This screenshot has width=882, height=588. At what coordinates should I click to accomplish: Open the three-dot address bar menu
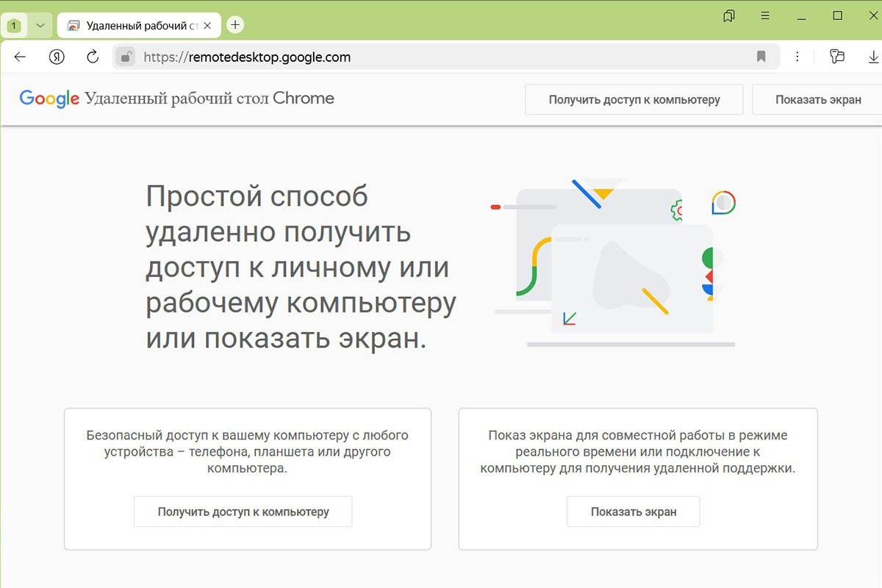797,56
